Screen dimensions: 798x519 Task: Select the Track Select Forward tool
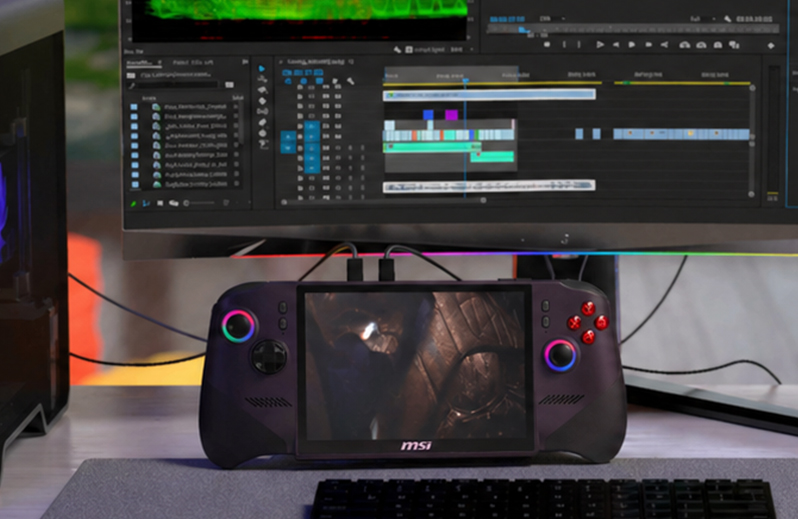(x=263, y=79)
